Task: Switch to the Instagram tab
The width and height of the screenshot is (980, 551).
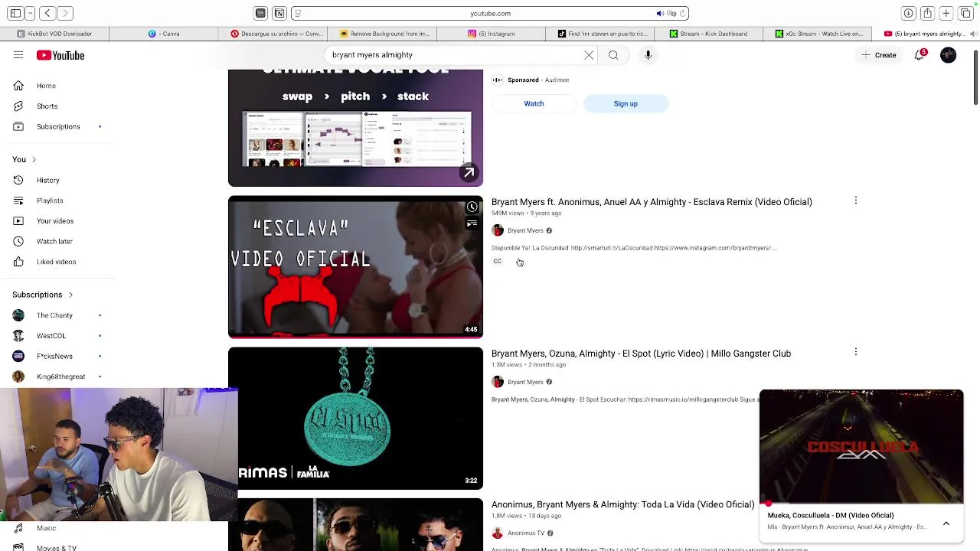Action: click(492, 34)
